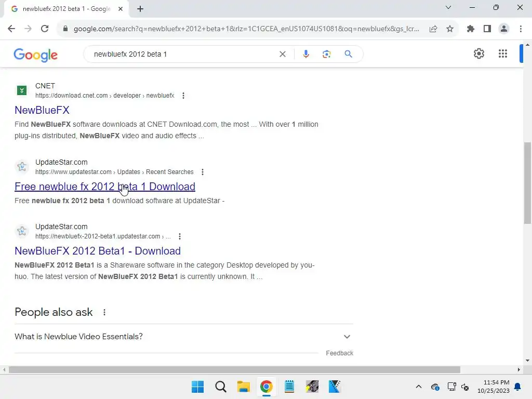532x399 pixels.
Task: Select the newbluefx 2012 beta 1 tab
Action: tap(66, 9)
